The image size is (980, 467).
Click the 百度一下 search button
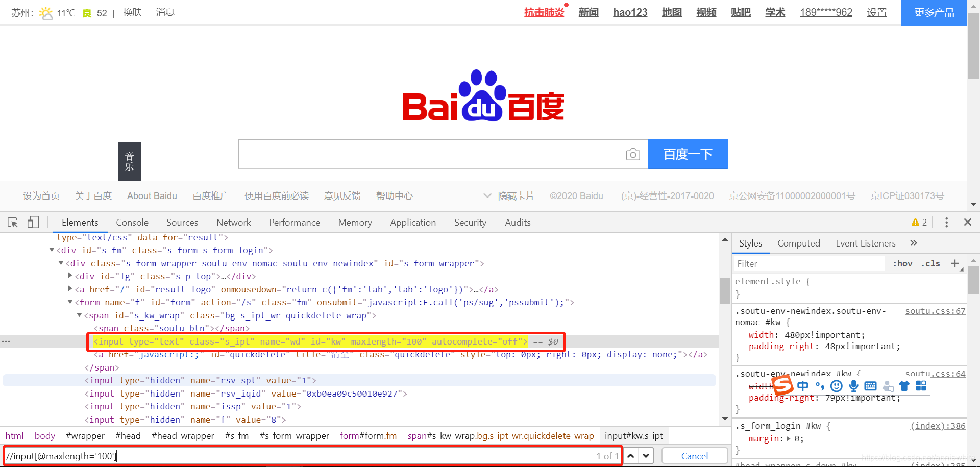pos(688,154)
